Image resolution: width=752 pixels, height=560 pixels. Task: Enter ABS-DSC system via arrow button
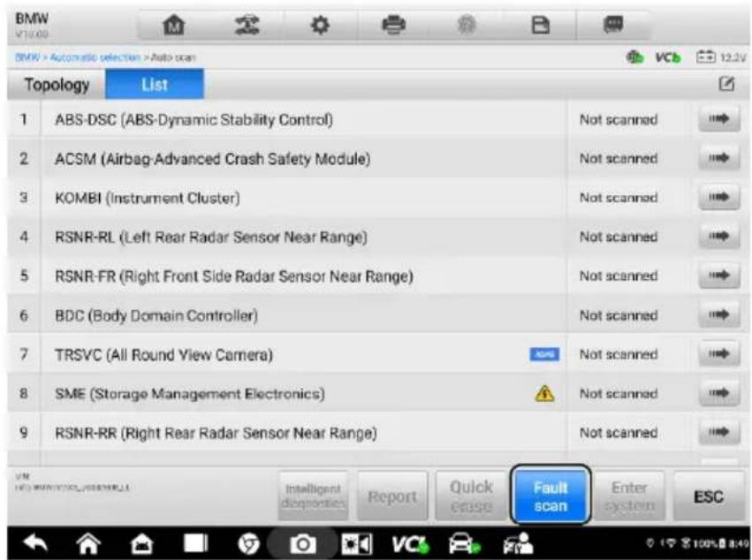(718, 119)
